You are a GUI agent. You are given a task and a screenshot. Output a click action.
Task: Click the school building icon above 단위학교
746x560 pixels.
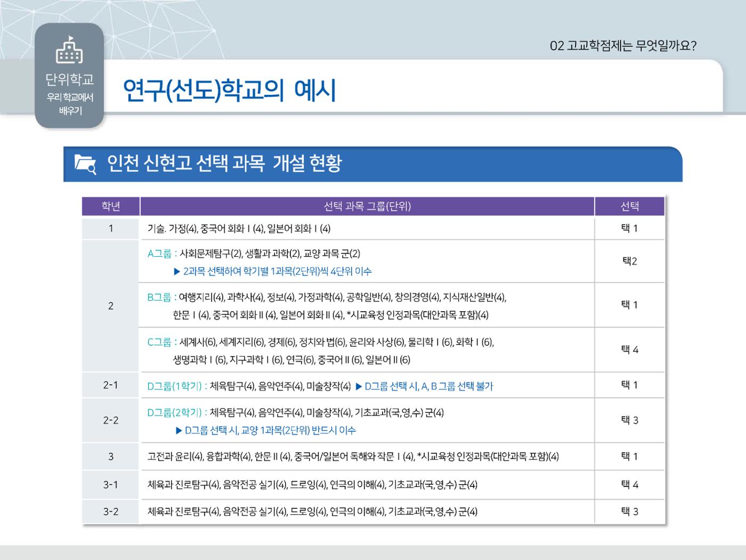(69, 50)
